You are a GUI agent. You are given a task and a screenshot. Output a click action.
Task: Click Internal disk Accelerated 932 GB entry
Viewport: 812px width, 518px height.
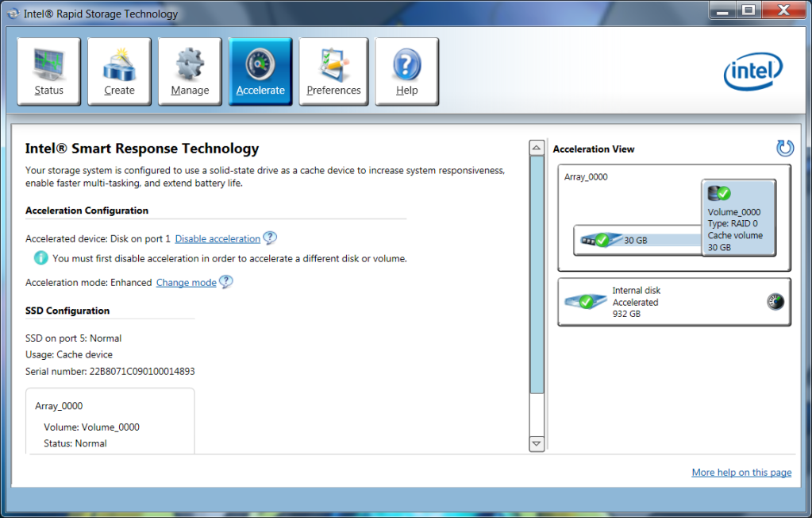674,302
